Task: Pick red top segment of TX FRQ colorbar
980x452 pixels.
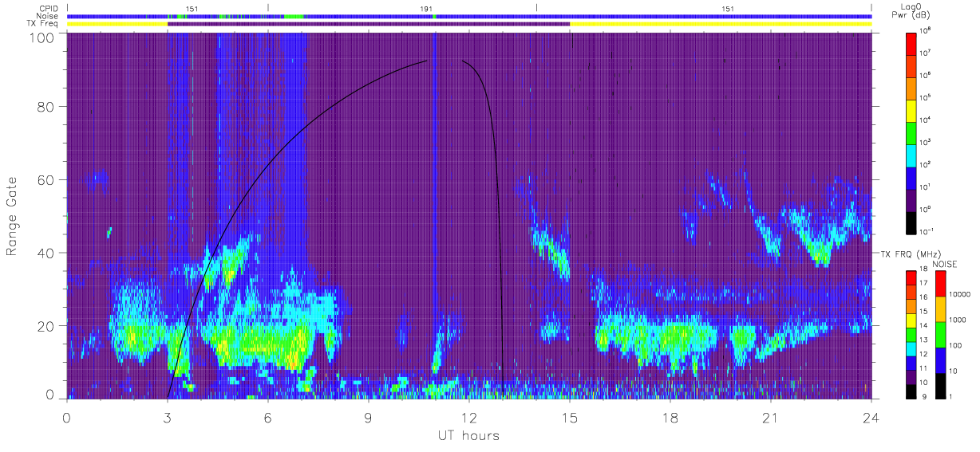Action: (x=911, y=277)
